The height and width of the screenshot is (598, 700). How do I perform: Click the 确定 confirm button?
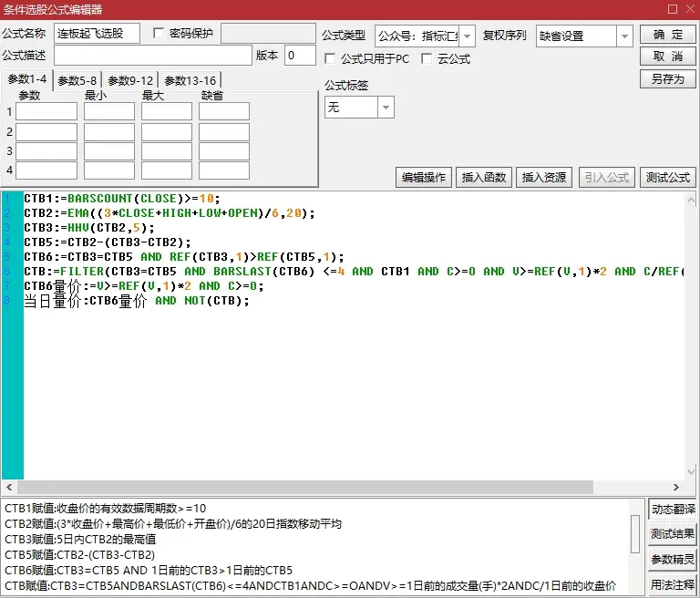667,35
